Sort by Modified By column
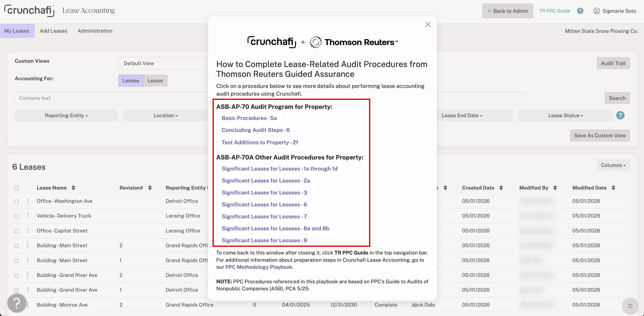 click(x=555, y=188)
